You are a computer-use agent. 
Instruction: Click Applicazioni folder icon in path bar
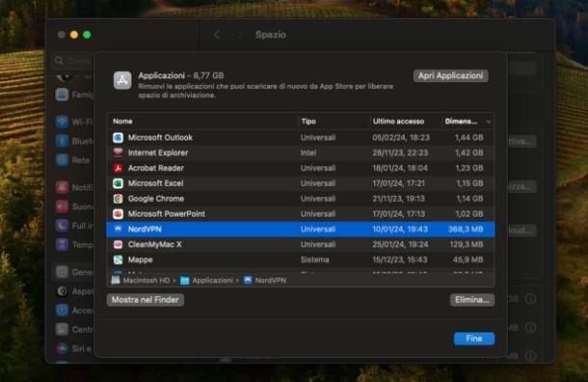pos(184,281)
